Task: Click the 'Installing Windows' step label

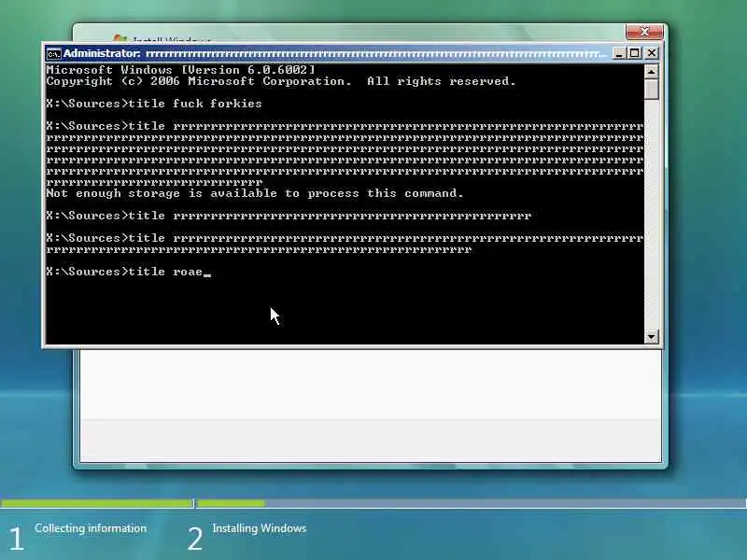Action: [260, 528]
